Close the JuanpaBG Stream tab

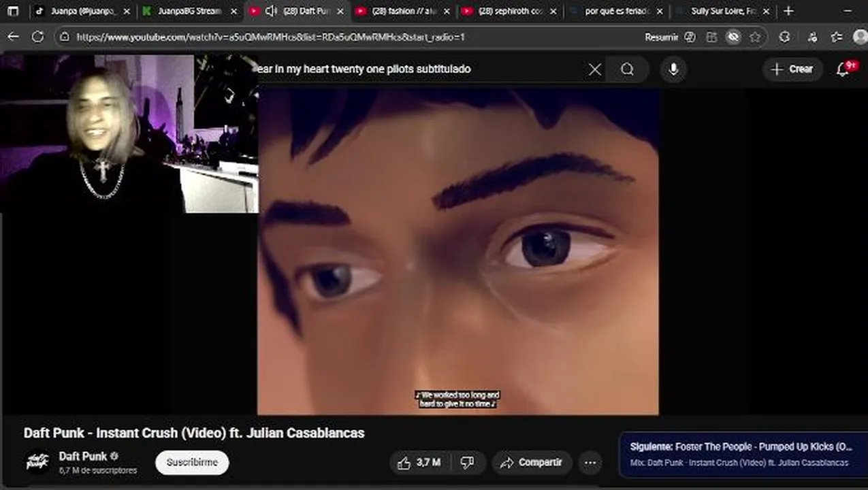[234, 11]
